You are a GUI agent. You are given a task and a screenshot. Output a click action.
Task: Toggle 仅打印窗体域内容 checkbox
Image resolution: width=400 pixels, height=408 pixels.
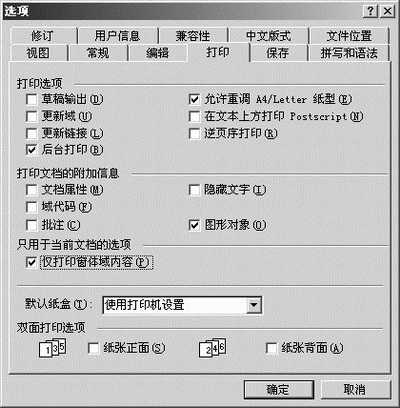tap(32, 262)
